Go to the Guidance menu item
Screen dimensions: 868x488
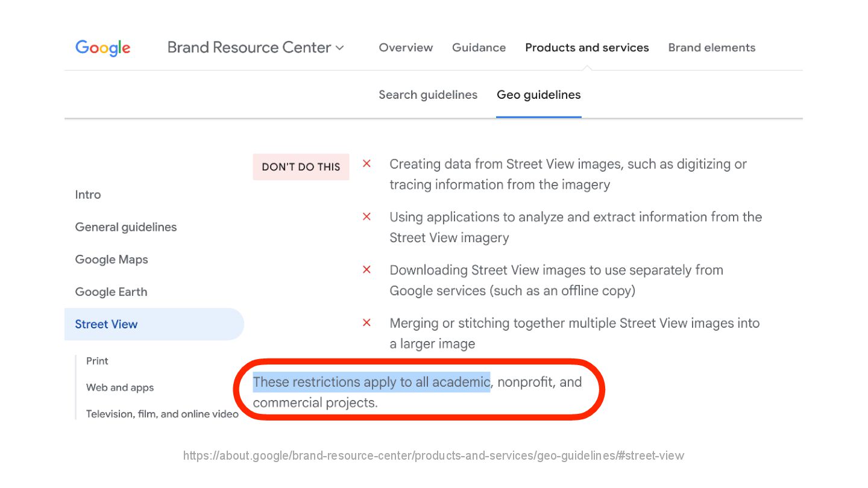479,48
